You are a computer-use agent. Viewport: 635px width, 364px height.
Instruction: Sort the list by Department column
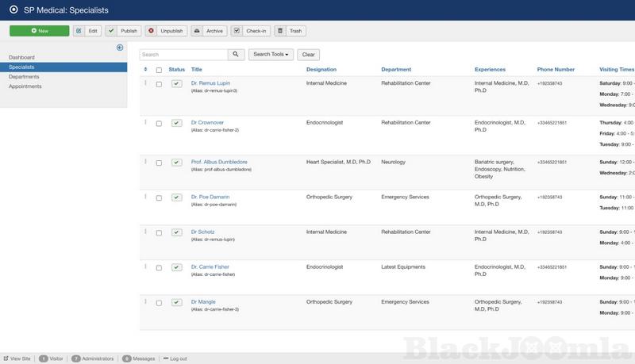pyautogui.click(x=396, y=70)
